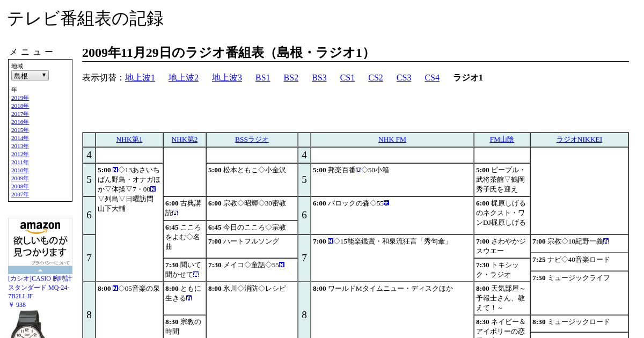Select the 8:30 宗教の時間 cell
The height and width of the screenshot is (338, 644).
[x=185, y=327]
